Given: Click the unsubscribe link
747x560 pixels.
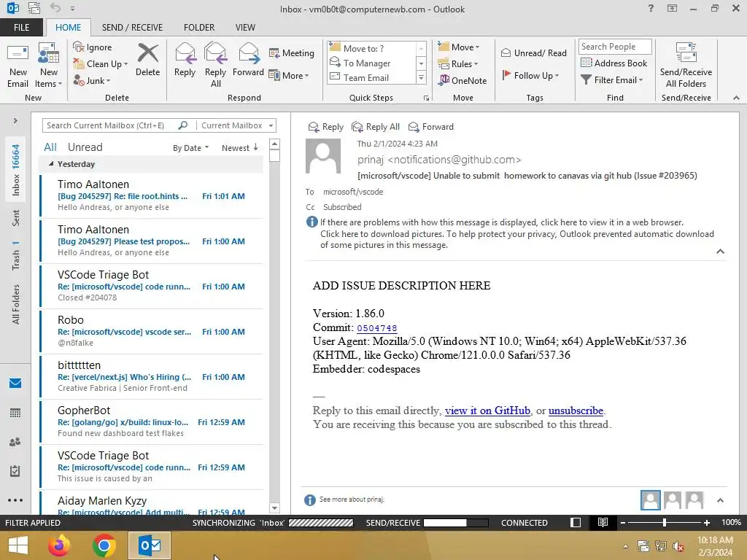Looking at the screenshot, I should 576,411.
